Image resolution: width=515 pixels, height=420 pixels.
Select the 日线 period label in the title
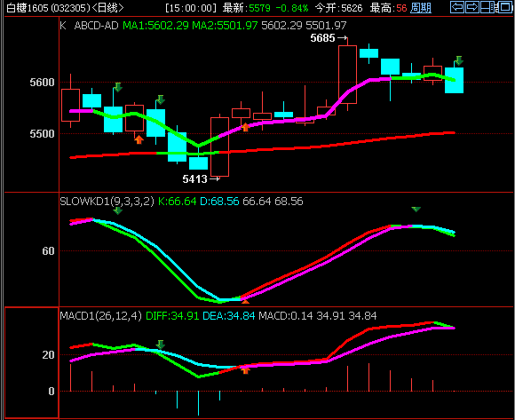[x=108, y=8]
